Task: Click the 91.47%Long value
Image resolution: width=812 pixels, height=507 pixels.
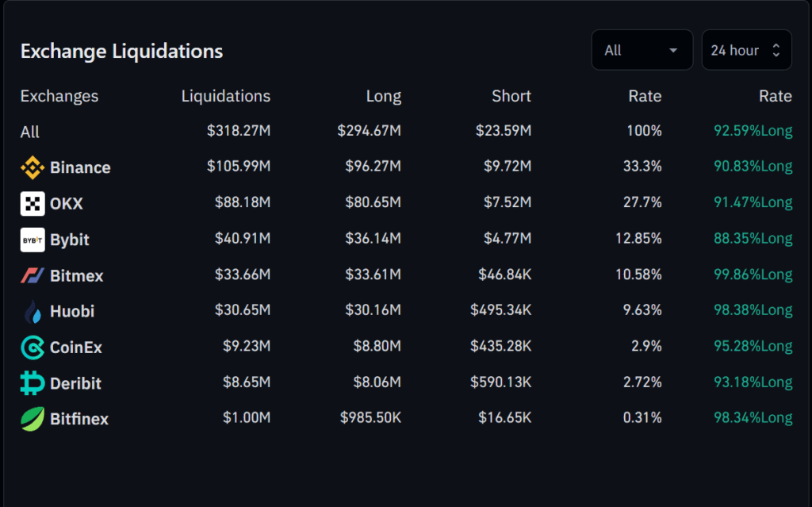Action: pos(753,202)
